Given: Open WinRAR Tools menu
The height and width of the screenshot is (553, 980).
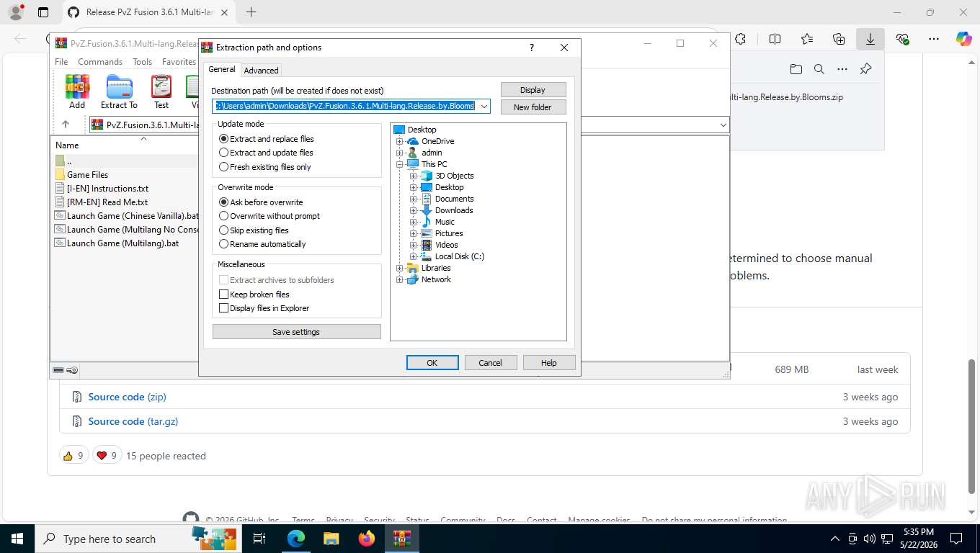Looking at the screenshot, I should coord(142,62).
